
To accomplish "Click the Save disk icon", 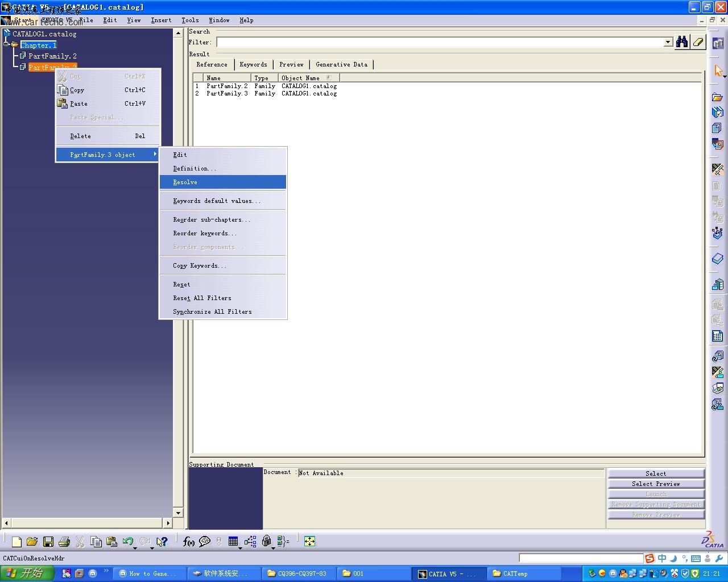I will [x=48, y=542].
